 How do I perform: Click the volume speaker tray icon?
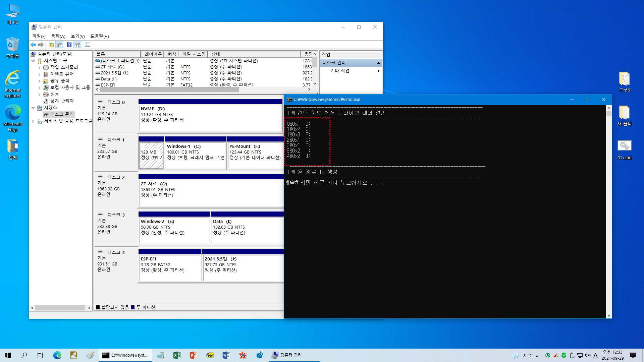pos(588,355)
